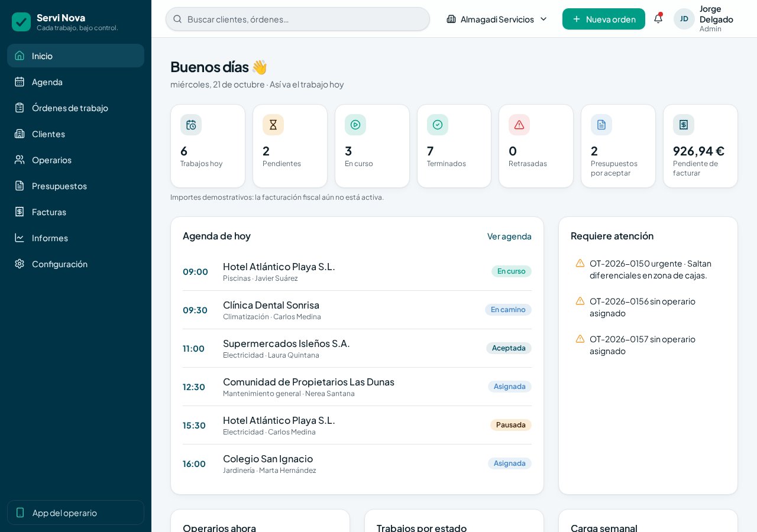Expand the Almagadi Servicios company dropdown
Image resolution: width=757 pixels, height=532 pixels.
(x=497, y=19)
